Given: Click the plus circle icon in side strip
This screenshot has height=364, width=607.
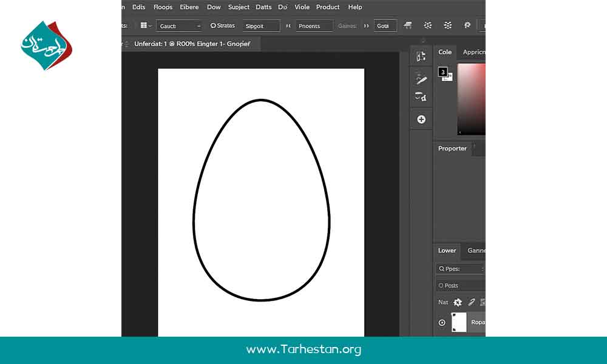Looking at the screenshot, I should coord(421,119).
